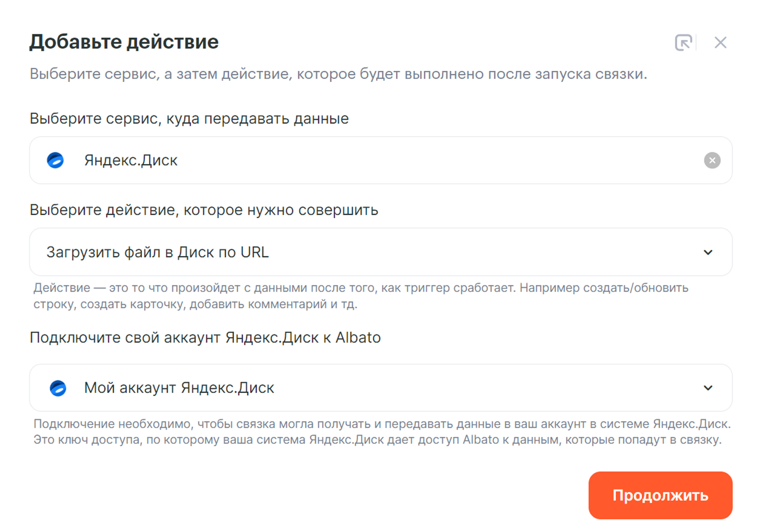Image resolution: width=767 pixels, height=532 pixels.
Task: Click the subtitle starting with Выберите сервис, а затем
Action: 338,74
